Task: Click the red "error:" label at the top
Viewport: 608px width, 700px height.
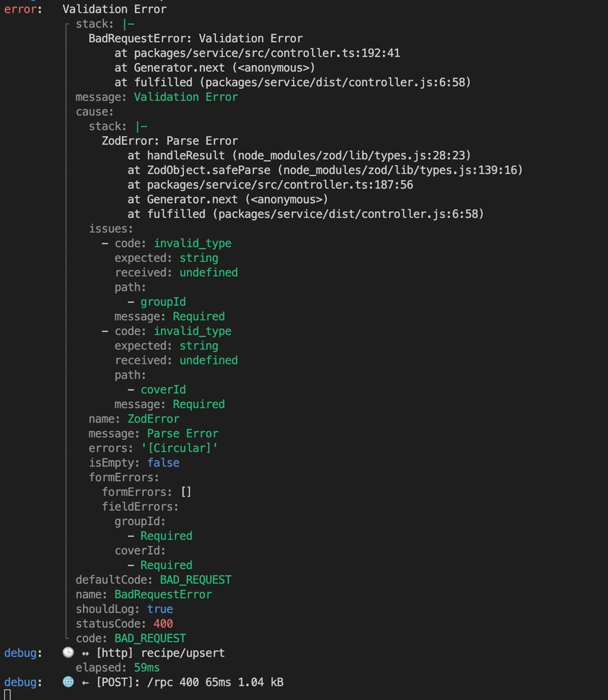Action: point(23,9)
